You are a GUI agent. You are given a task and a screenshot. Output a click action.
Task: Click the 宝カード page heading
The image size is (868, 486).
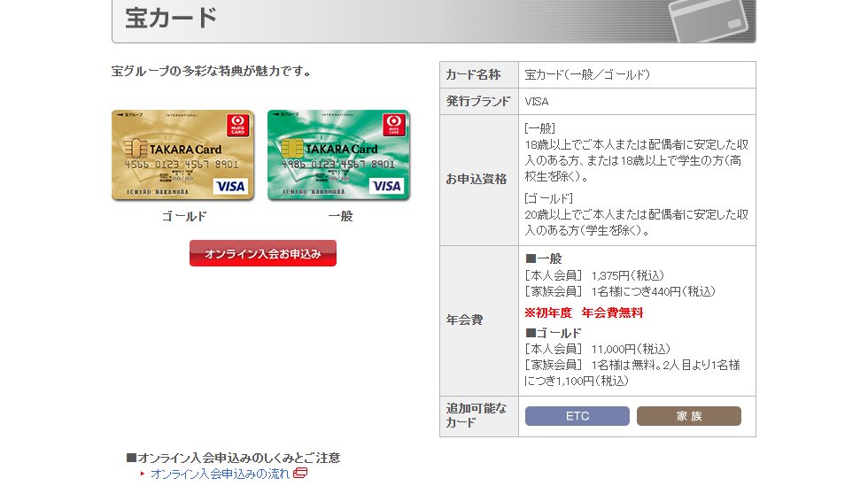point(171,18)
